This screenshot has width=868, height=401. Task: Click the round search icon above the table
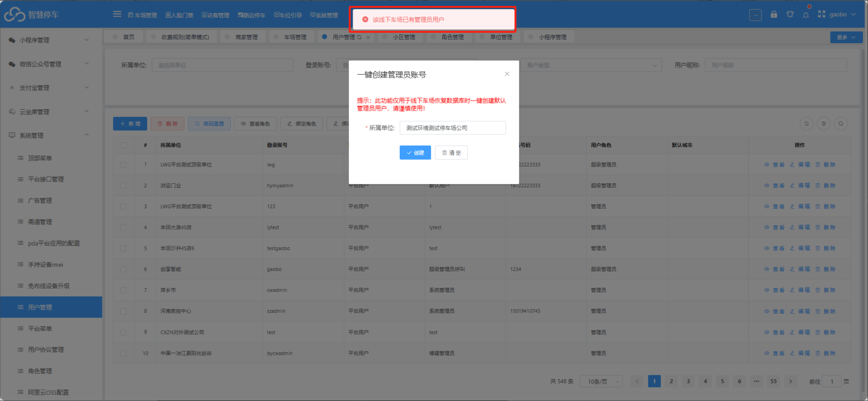pos(841,124)
